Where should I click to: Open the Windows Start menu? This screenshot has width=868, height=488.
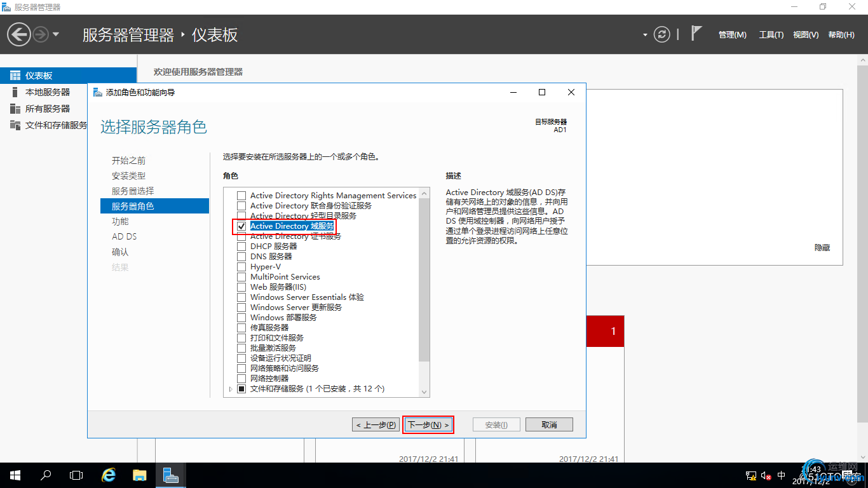[15, 475]
